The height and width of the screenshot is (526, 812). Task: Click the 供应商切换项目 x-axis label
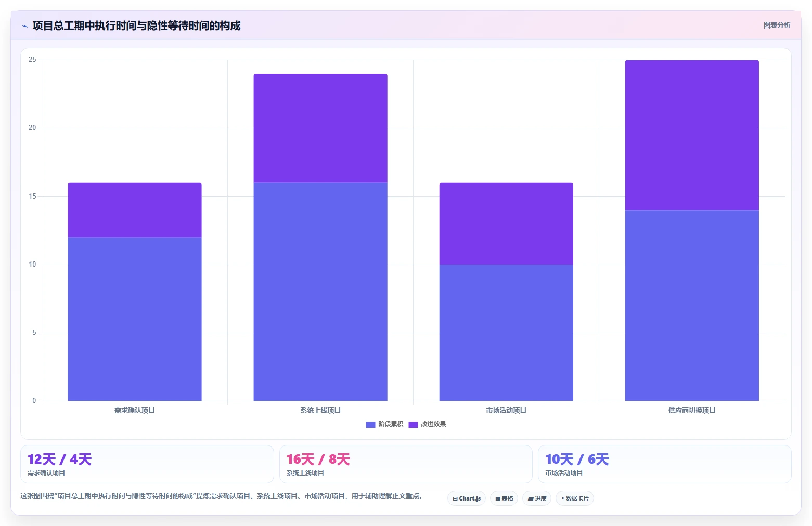pyautogui.click(x=692, y=411)
